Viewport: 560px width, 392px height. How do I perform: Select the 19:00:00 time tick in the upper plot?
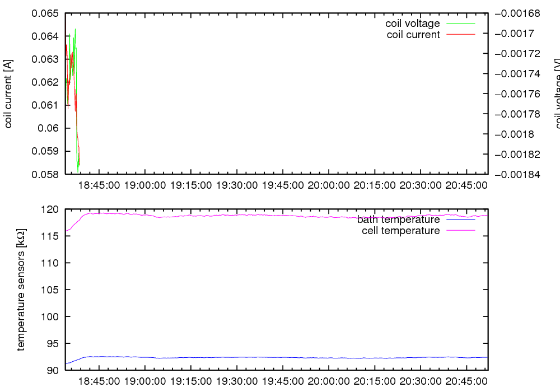[144, 185]
